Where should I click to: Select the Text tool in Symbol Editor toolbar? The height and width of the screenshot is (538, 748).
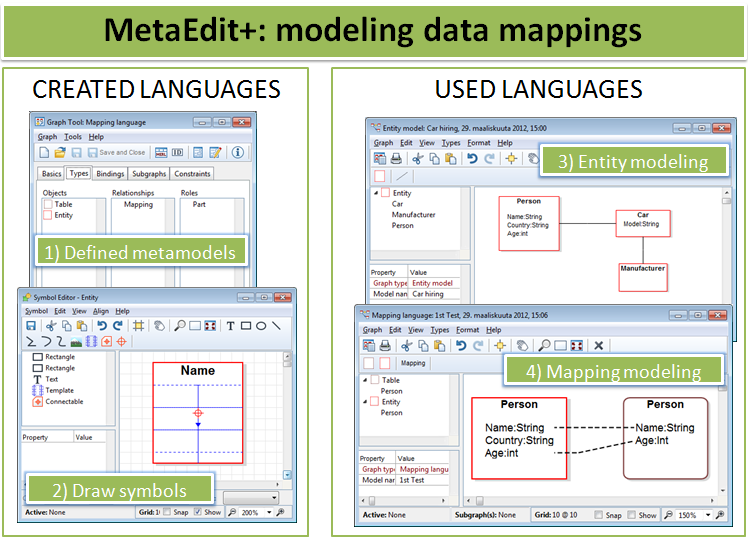point(231,326)
